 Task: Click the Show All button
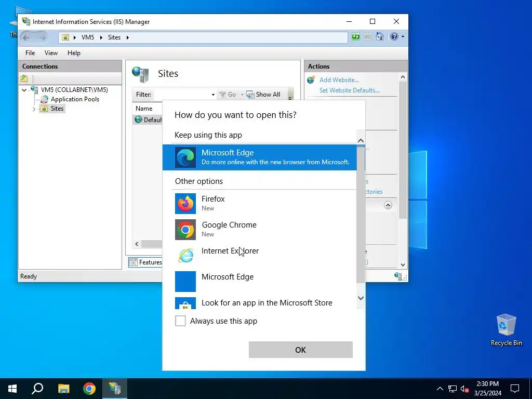tap(263, 95)
